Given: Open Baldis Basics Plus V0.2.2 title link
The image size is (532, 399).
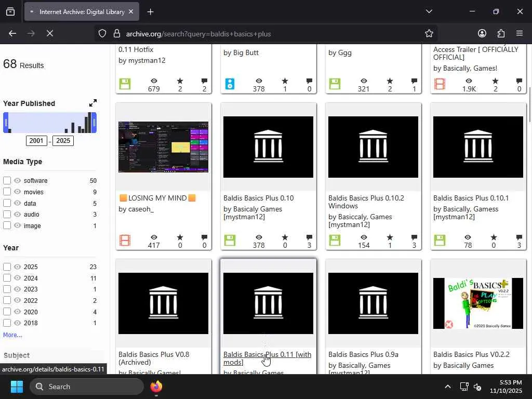Looking at the screenshot, I should point(471,354).
